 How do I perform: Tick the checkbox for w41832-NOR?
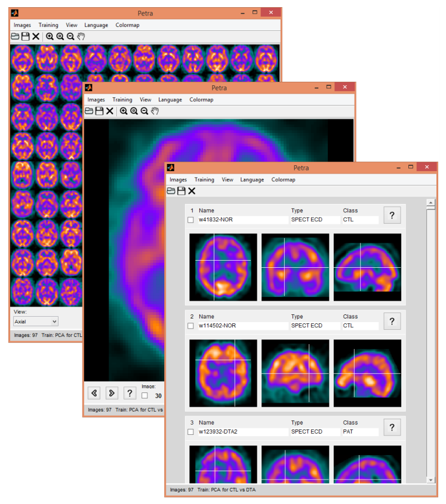coord(191,219)
